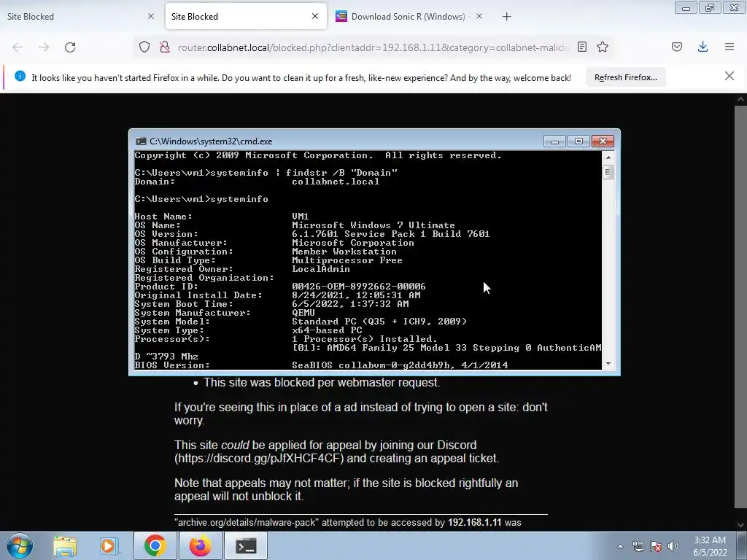
Task: Close the active Site Blocked tab
Action: (x=315, y=16)
